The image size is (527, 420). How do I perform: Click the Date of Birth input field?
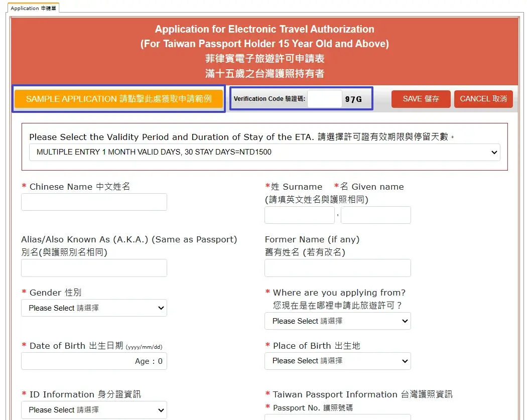[x=94, y=361]
